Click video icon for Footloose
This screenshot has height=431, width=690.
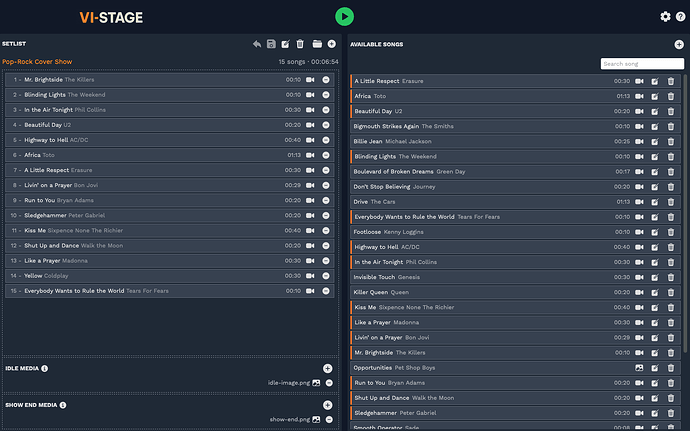click(x=639, y=232)
